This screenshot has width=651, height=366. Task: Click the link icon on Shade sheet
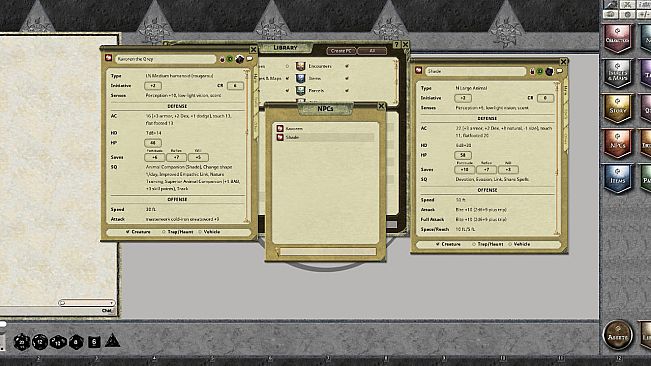coord(418,71)
